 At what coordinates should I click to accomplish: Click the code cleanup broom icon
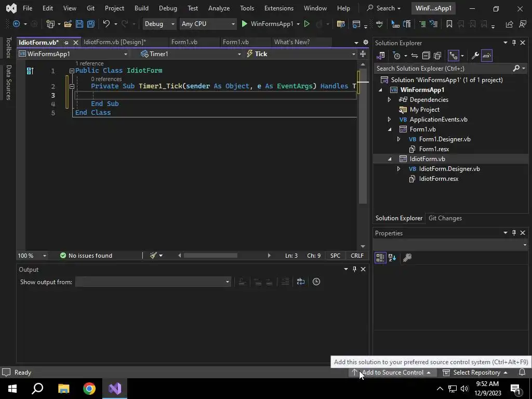[x=153, y=256]
